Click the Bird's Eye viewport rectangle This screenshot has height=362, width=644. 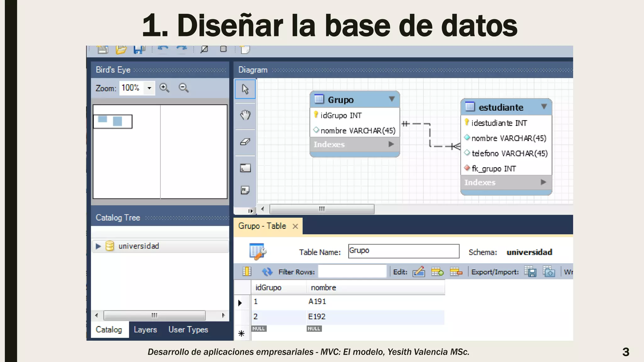click(113, 122)
